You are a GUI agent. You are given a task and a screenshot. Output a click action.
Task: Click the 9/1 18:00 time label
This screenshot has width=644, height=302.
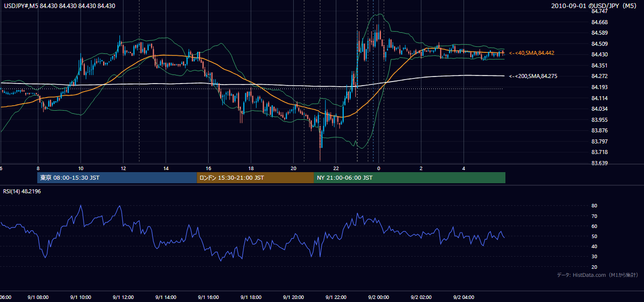coord(251,297)
